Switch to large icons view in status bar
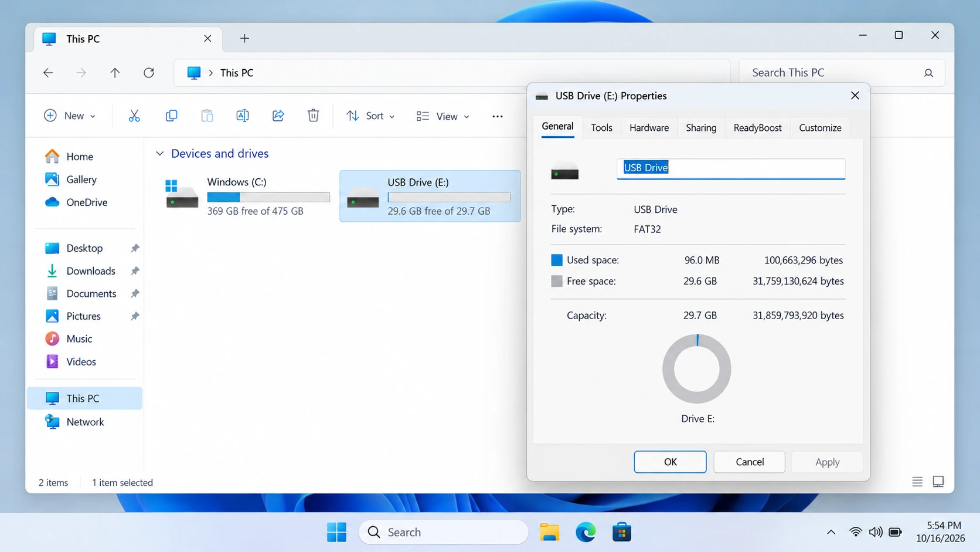Image resolution: width=980 pixels, height=552 pixels. (x=938, y=482)
